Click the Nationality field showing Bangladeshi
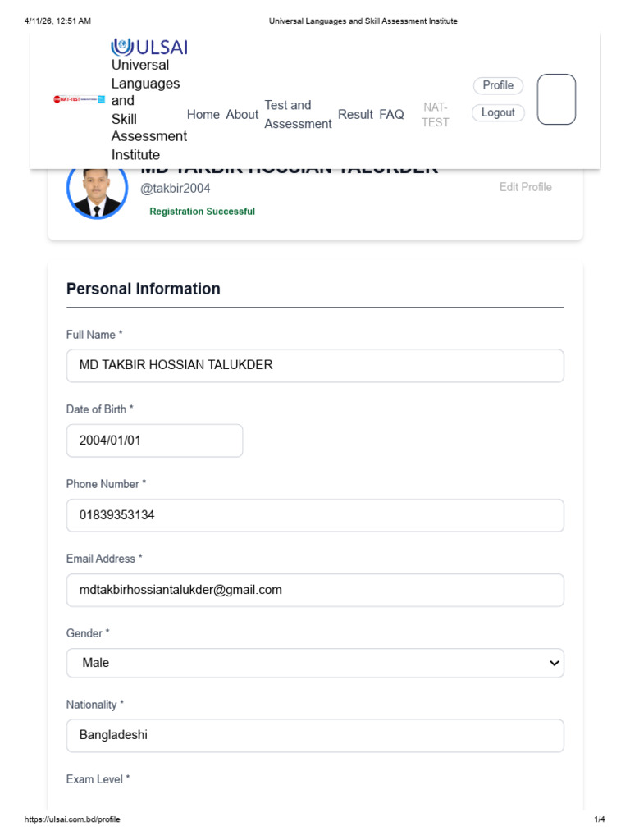 (315, 736)
